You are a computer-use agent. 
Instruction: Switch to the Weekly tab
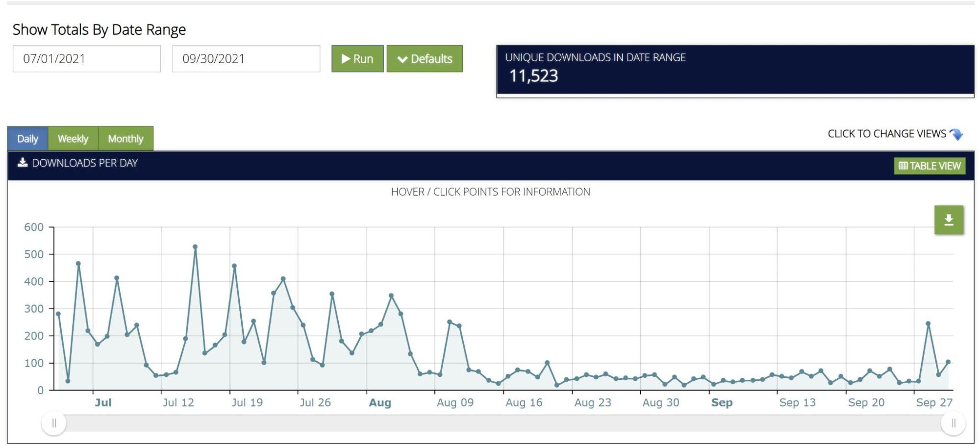[x=73, y=139]
